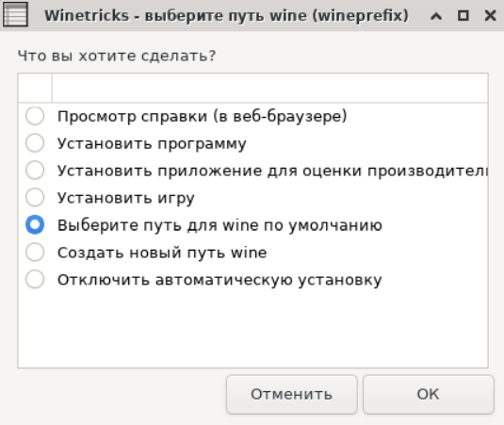Click the 'Отменить' button

(x=291, y=395)
